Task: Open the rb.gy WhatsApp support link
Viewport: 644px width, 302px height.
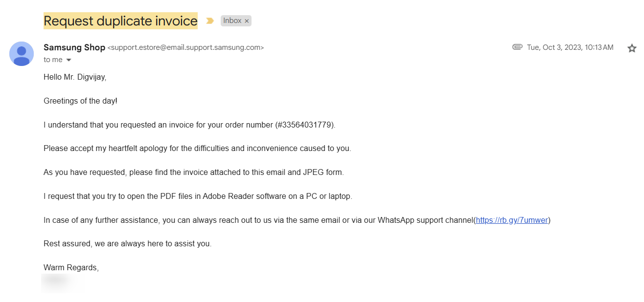Action: click(x=511, y=220)
